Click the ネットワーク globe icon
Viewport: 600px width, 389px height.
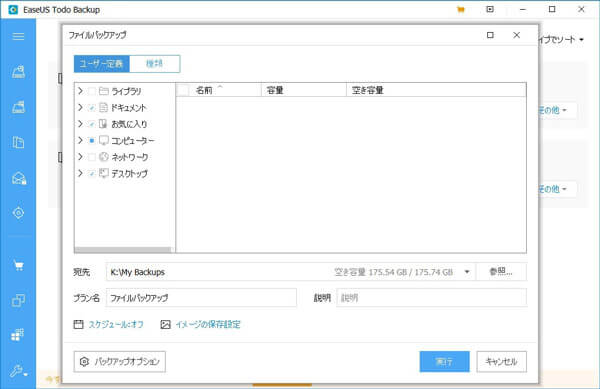pyautogui.click(x=104, y=157)
